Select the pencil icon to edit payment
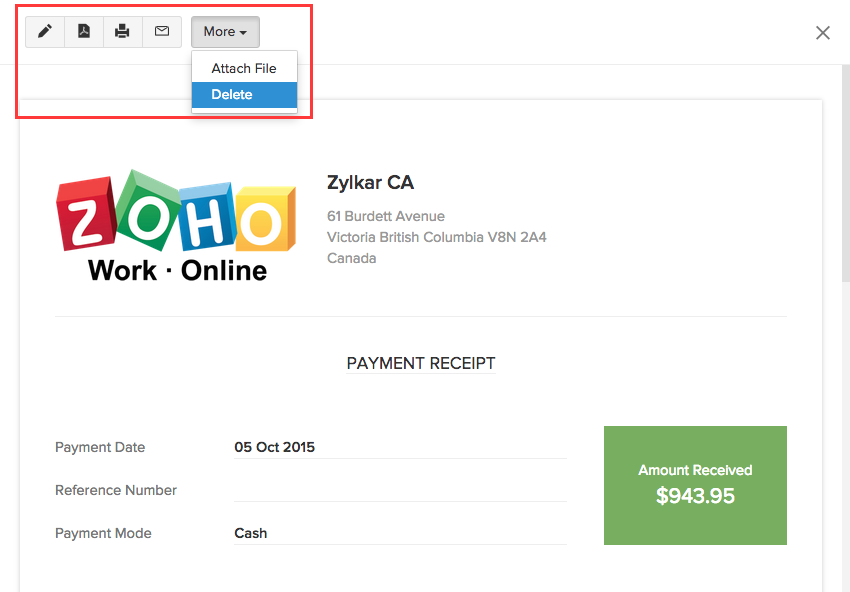The width and height of the screenshot is (850, 592). click(x=44, y=31)
